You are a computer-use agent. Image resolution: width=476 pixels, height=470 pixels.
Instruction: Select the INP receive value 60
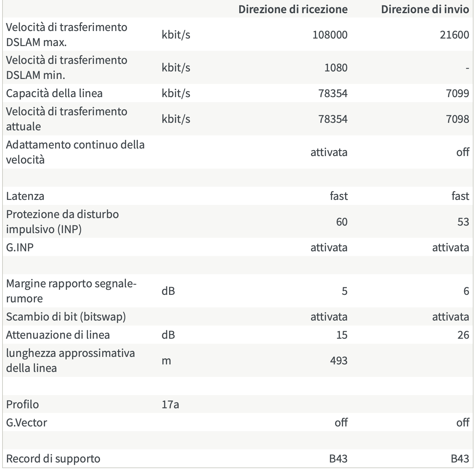tap(342, 222)
